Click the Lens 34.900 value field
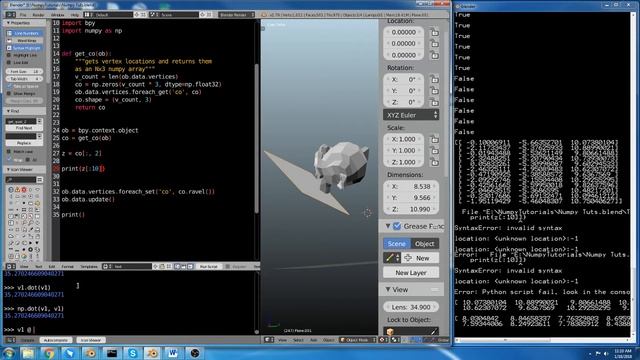This screenshot has height=360, width=640. [x=411, y=307]
